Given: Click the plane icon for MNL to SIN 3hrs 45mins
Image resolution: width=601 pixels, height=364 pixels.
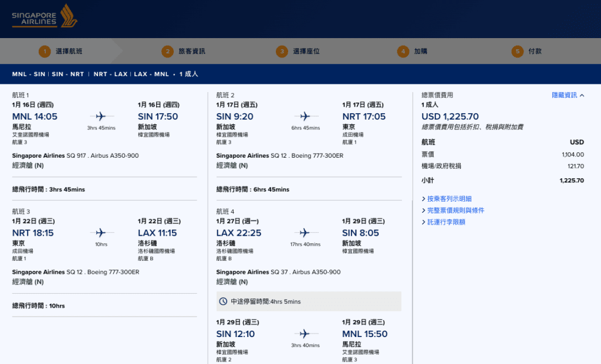Looking at the screenshot, I should click(x=101, y=116).
